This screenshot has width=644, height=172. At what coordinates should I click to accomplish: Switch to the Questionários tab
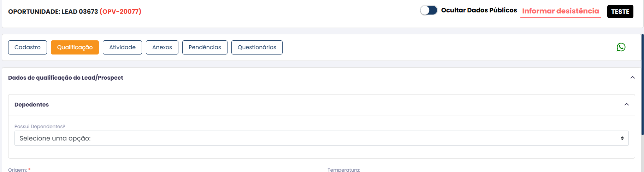point(257,47)
